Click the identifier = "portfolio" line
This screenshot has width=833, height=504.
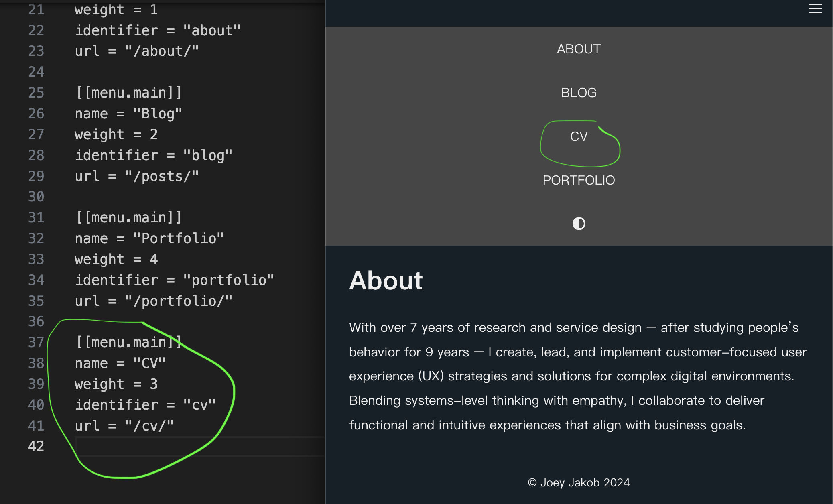pyautogui.click(x=175, y=280)
